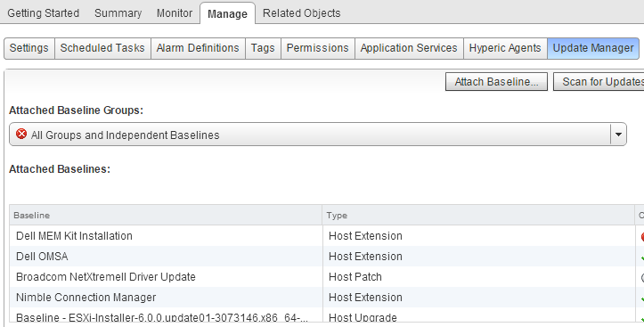Select the Related Objects tab

(301, 13)
